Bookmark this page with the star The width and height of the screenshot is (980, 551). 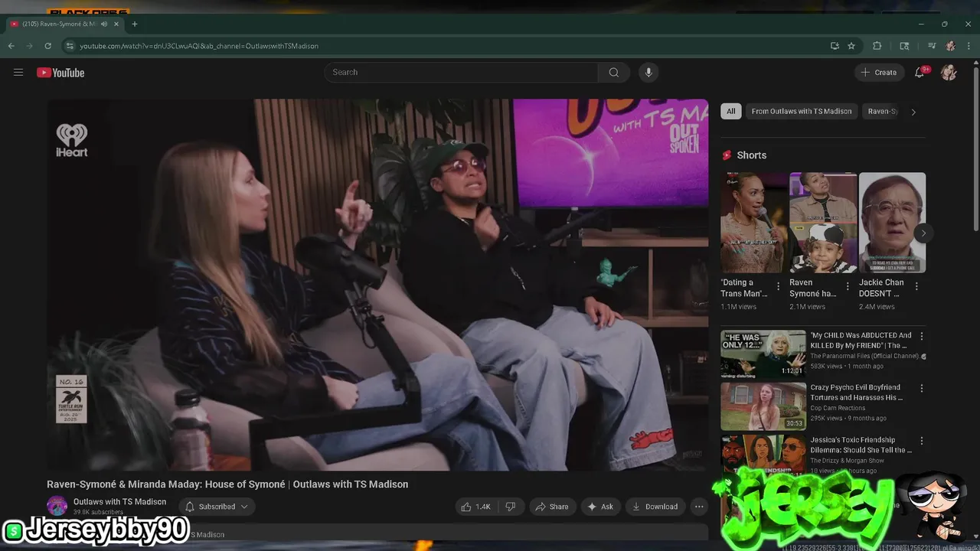tap(851, 46)
